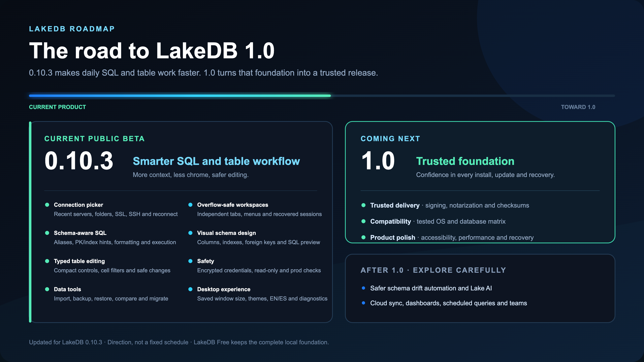Click the 'Compatibility' item
Viewport: 644px width, 362px height.
[x=390, y=221]
